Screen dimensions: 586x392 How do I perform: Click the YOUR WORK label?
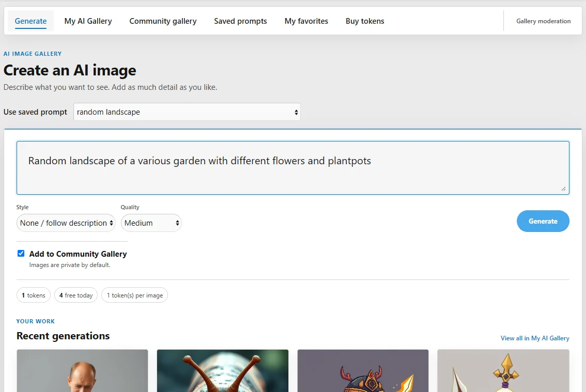pyautogui.click(x=36, y=321)
